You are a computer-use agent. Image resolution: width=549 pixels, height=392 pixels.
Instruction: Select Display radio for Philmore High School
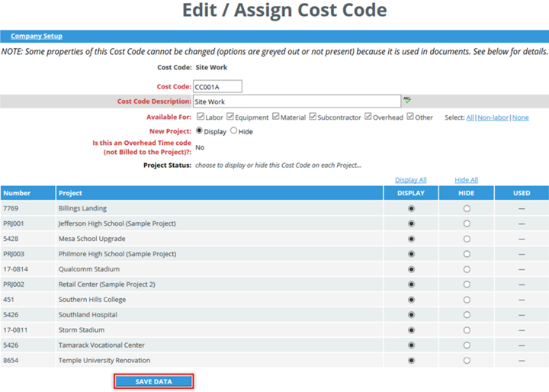pyautogui.click(x=411, y=254)
